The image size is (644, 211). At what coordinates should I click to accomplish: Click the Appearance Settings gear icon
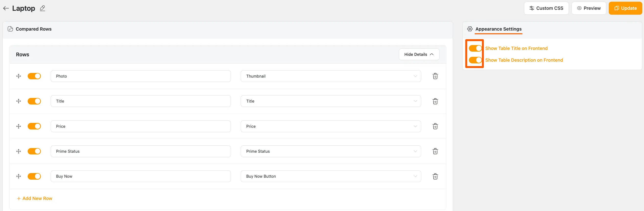(x=470, y=29)
